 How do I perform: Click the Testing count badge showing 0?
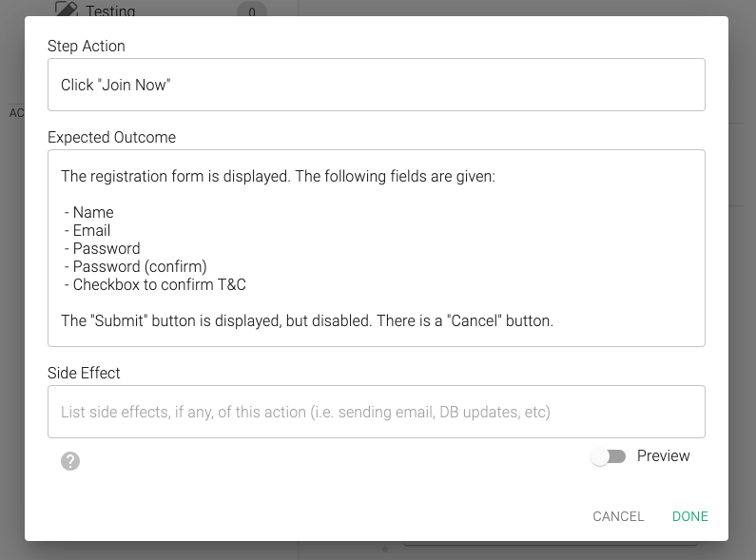coord(252,10)
